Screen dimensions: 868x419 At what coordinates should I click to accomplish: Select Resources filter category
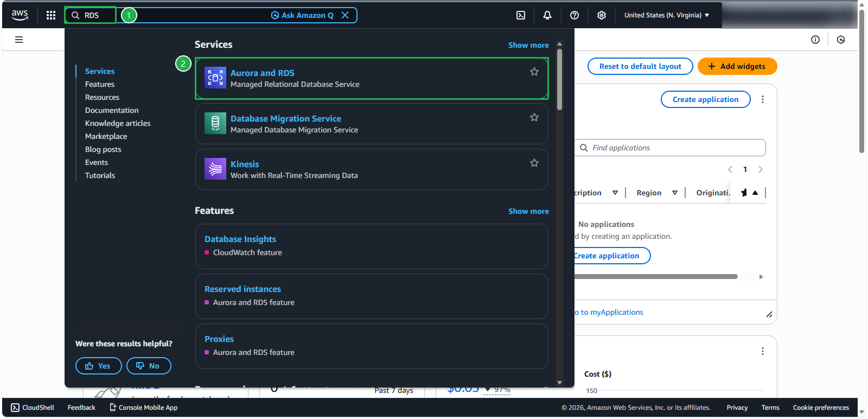102,97
